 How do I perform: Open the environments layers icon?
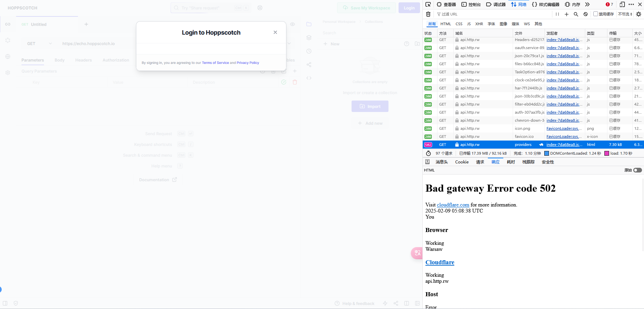pos(309,38)
